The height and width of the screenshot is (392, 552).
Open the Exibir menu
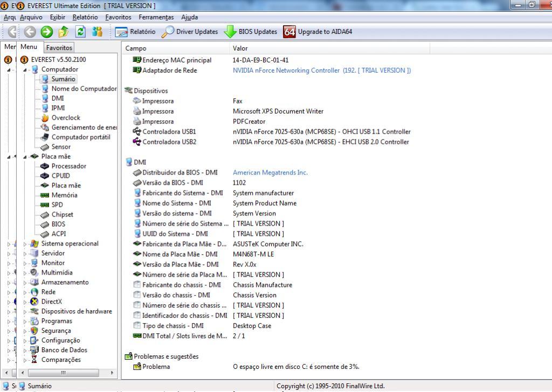(57, 17)
